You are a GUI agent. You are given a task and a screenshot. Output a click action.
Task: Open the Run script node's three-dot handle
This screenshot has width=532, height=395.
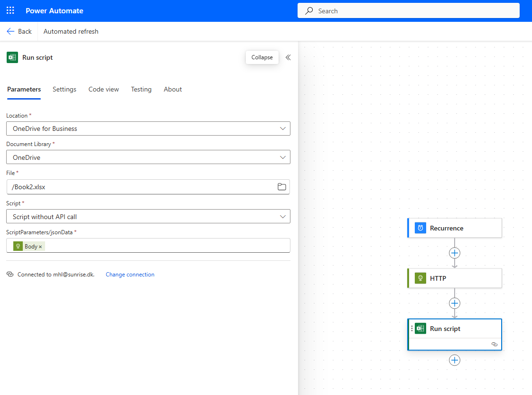click(x=411, y=329)
